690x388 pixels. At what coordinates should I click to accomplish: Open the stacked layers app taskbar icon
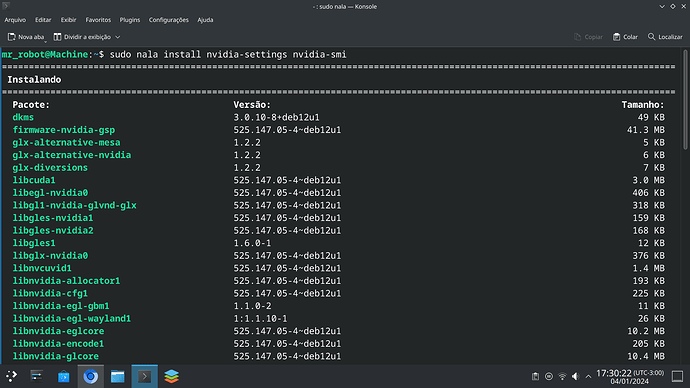pyautogui.click(x=171, y=376)
